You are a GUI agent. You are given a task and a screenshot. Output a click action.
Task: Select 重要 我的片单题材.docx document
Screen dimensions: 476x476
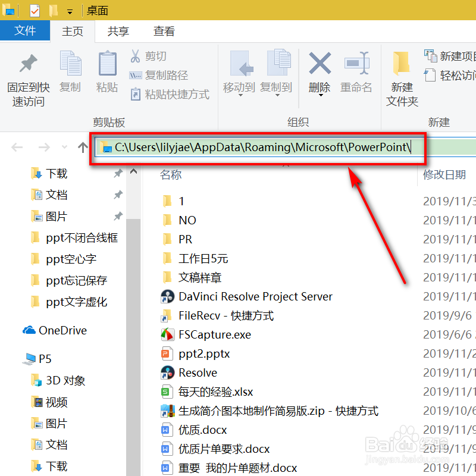229,468
